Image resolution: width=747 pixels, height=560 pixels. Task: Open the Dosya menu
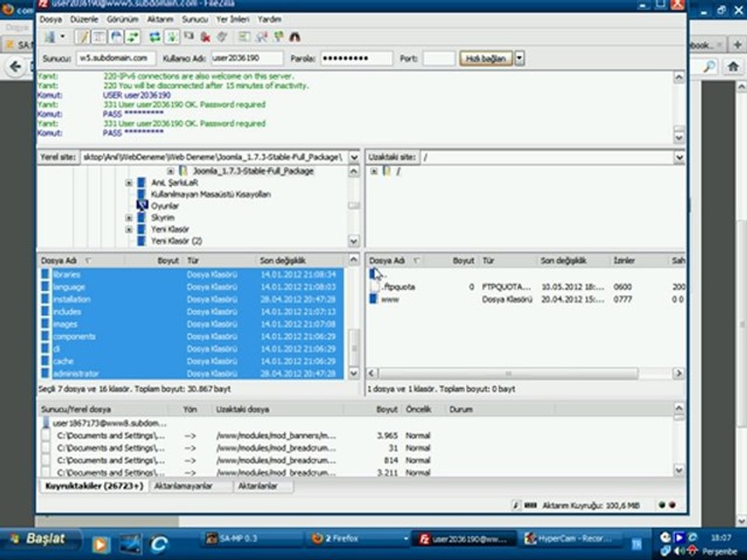click(51, 19)
